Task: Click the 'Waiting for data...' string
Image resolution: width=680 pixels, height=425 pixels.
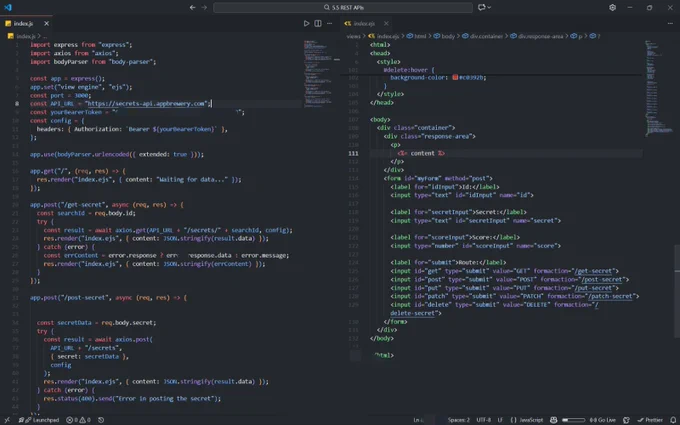Action: tap(192, 180)
